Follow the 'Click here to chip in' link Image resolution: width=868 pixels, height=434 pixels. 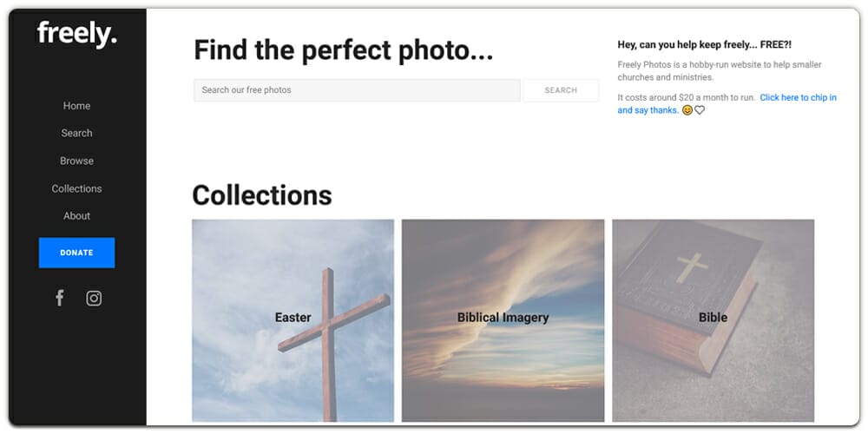pyautogui.click(x=798, y=98)
